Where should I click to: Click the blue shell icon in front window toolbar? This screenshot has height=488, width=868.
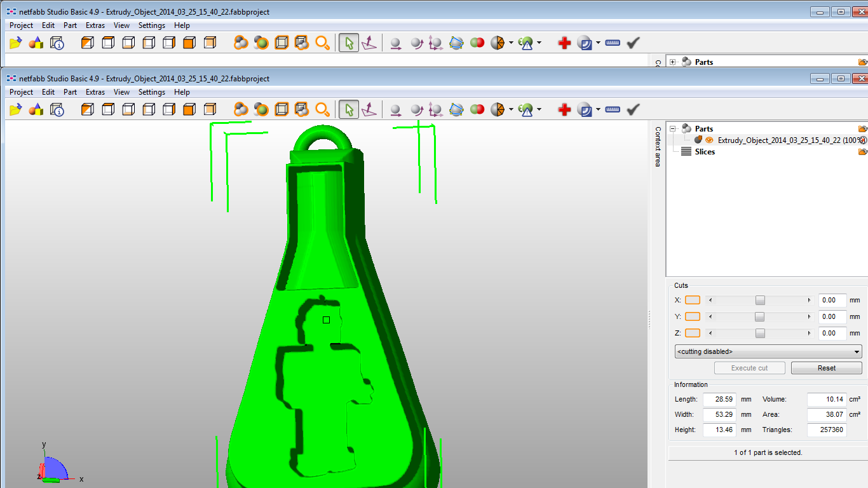(x=585, y=109)
